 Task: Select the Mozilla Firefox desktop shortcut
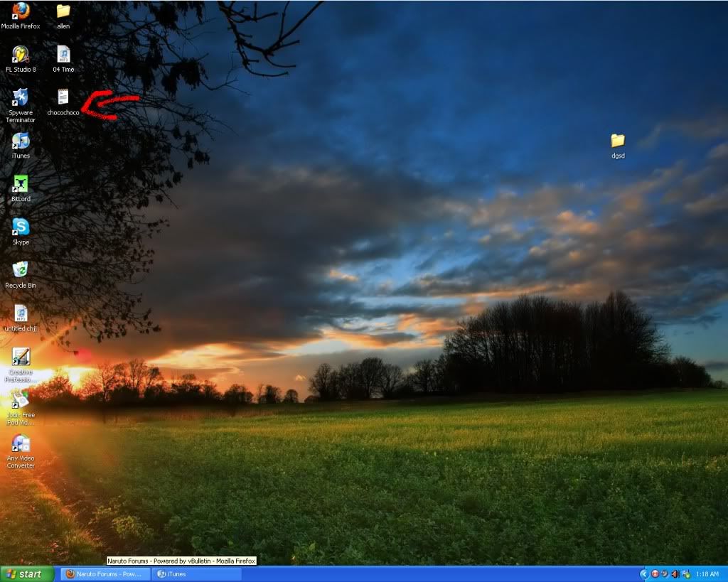[x=21, y=11]
